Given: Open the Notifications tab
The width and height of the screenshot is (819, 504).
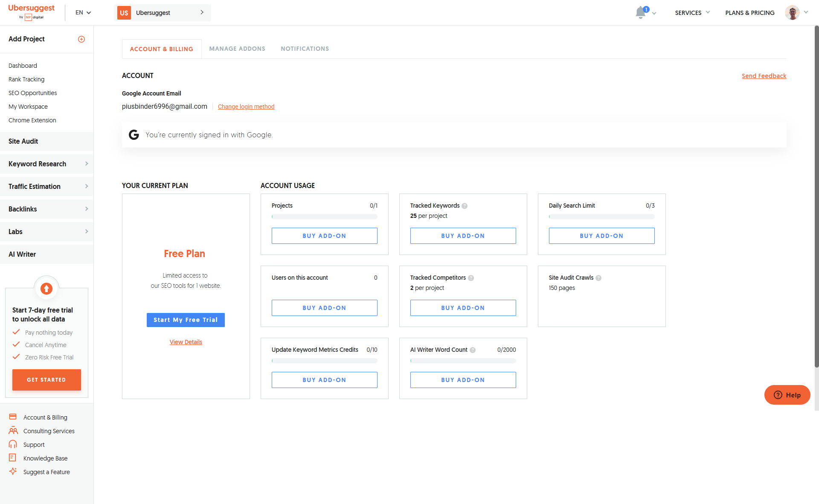Looking at the screenshot, I should point(305,49).
